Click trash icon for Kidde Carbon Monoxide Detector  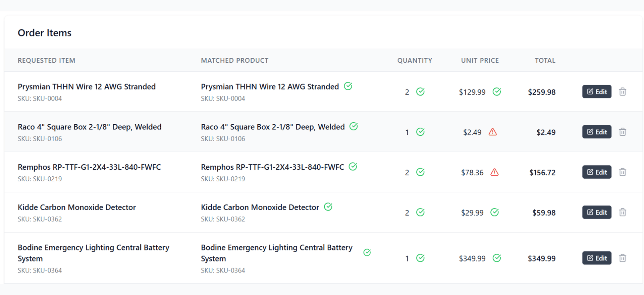(623, 212)
